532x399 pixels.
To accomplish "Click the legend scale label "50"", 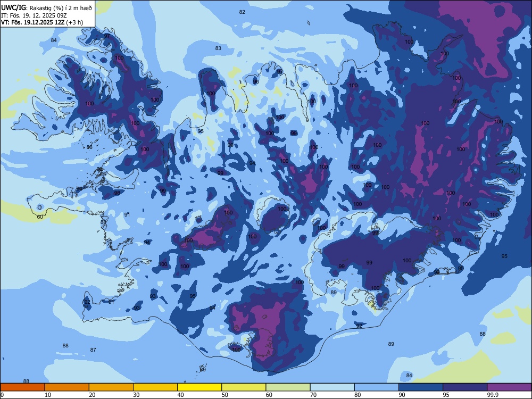I will pos(225,395).
